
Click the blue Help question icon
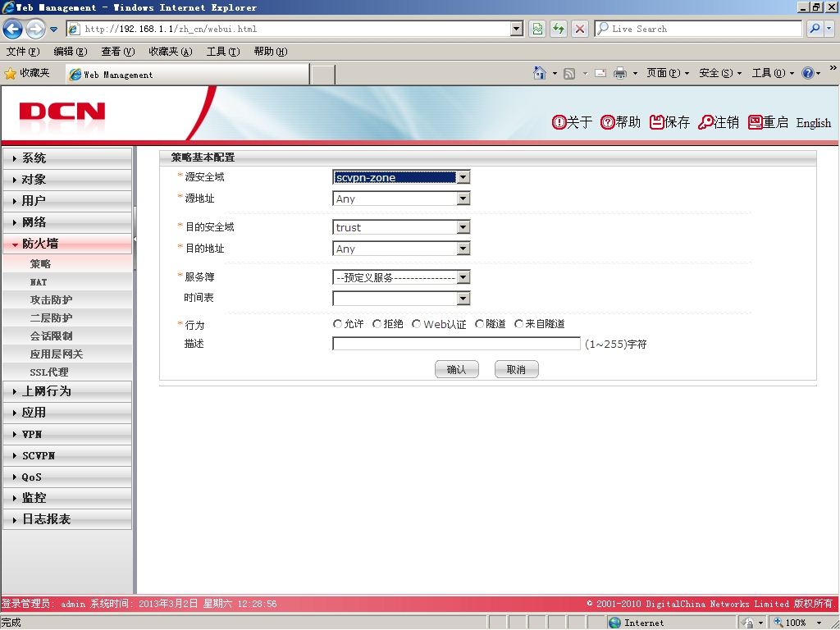(x=808, y=73)
